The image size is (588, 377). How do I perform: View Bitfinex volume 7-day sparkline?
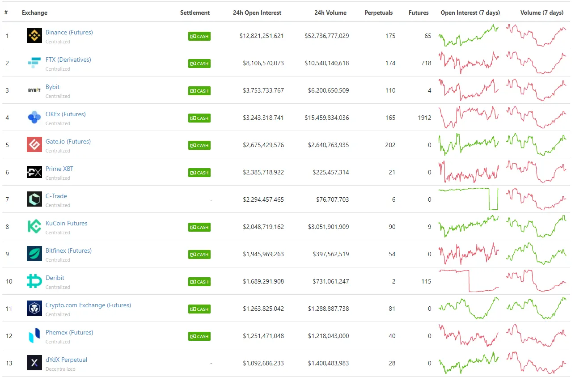[536, 254]
